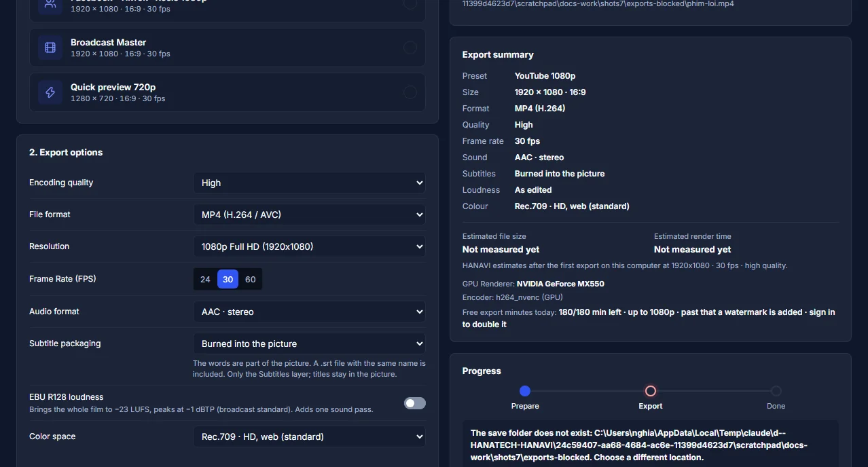Viewport: 868px width, 467px height.
Task: Open the Resolution dropdown
Action: 309,246
